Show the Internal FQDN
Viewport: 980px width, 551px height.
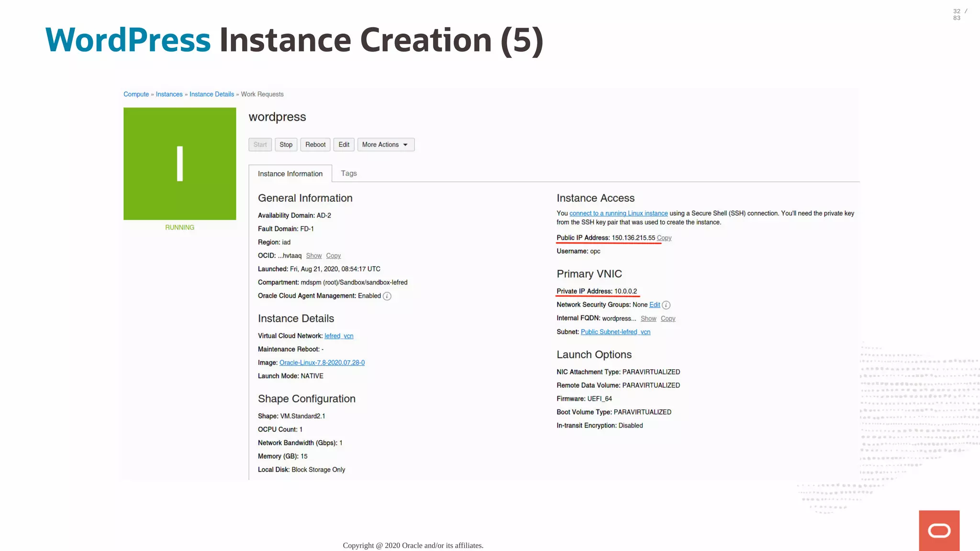pyautogui.click(x=648, y=319)
